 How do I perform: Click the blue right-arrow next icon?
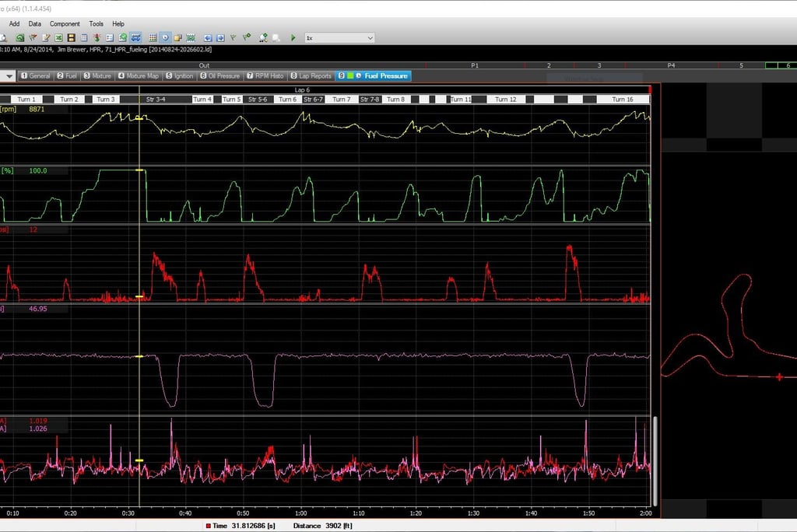[220, 37]
